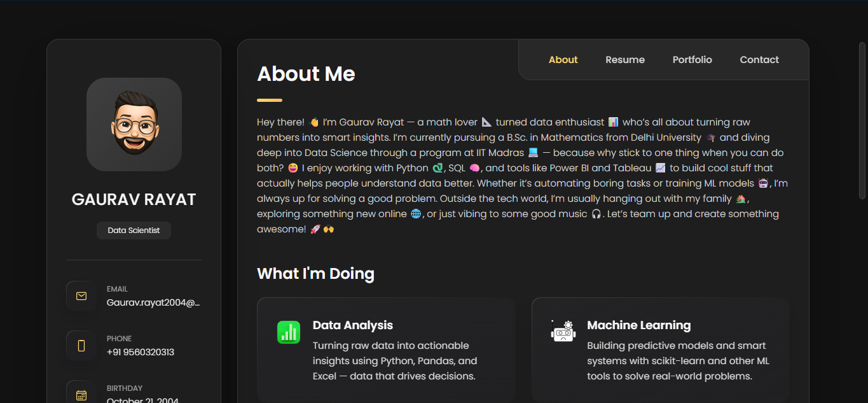
Task: Click the Gaurav Rayat avatar image
Action: point(134,124)
